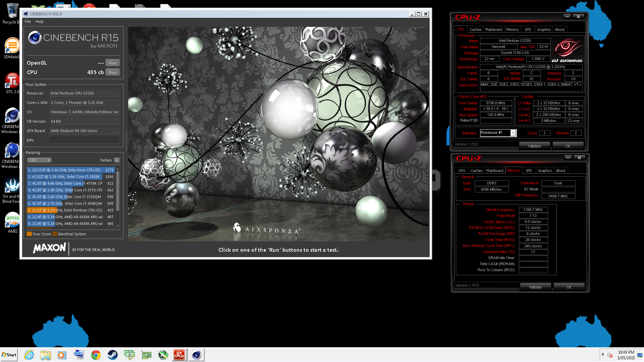Open the green circuit board taskbar icon
Image resolution: width=644 pixels, height=362 pixels.
[146, 355]
